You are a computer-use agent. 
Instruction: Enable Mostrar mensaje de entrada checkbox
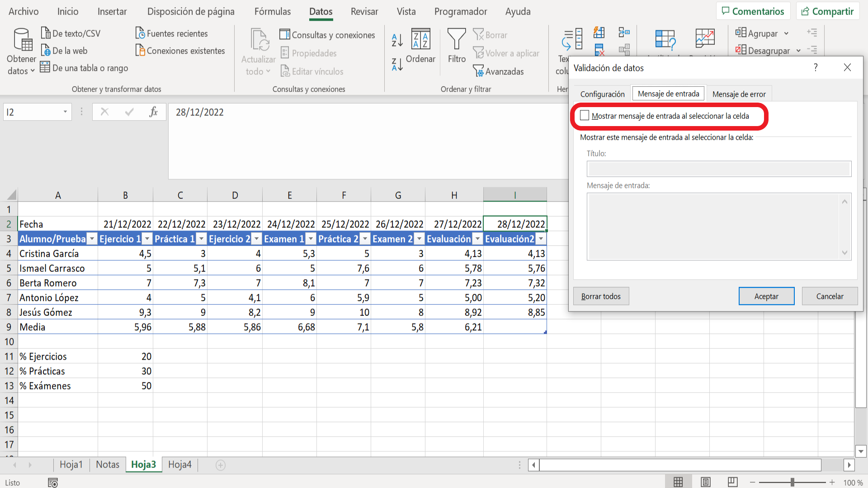click(x=585, y=116)
